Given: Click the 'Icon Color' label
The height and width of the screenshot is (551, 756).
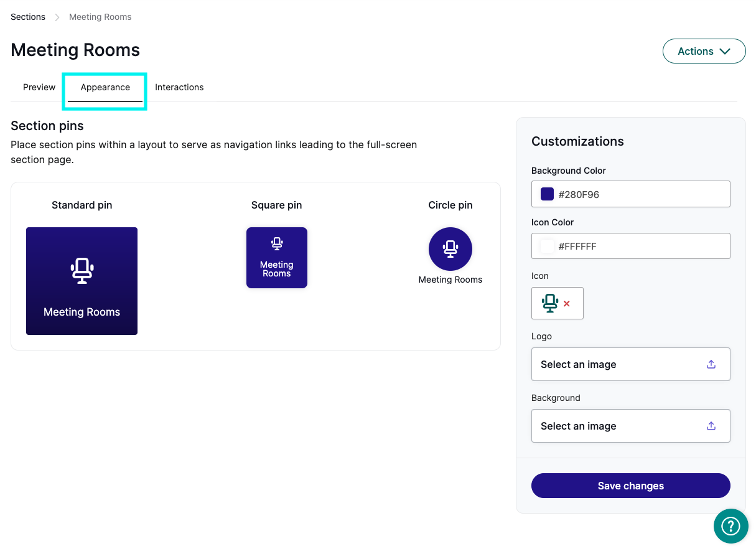Looking at the screenshot, I should tap(553, 222).
